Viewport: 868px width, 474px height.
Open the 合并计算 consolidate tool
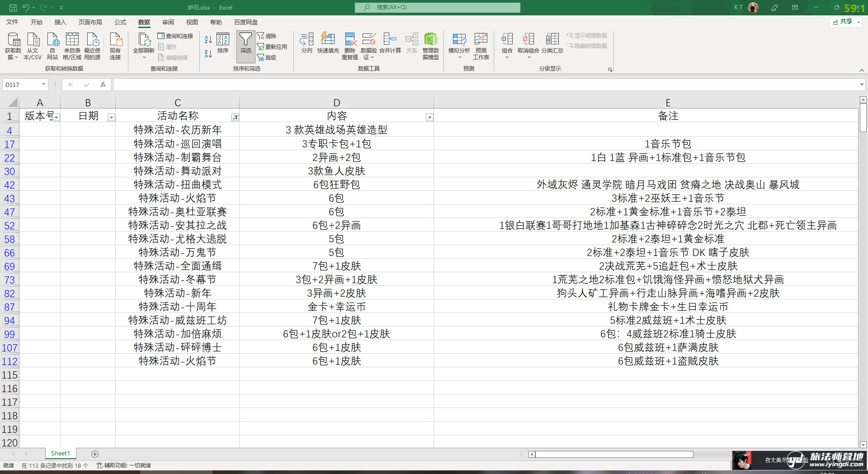pyautogui.click(x=390, y=43)
